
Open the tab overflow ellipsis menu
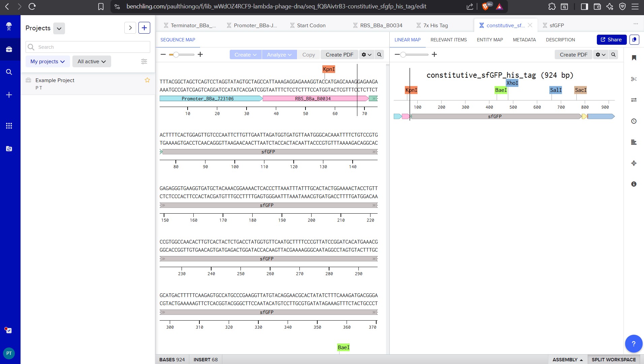pos(636,24)
